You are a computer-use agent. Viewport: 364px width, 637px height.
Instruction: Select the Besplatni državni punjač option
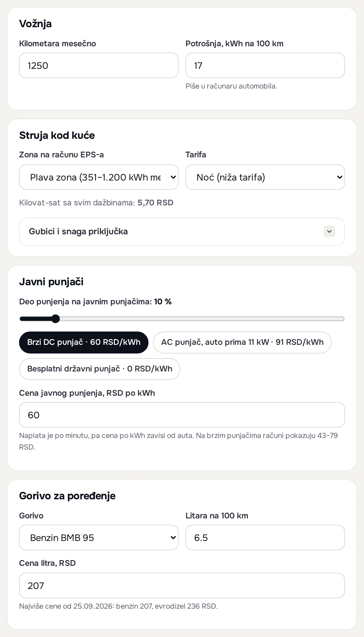point(100,369)
